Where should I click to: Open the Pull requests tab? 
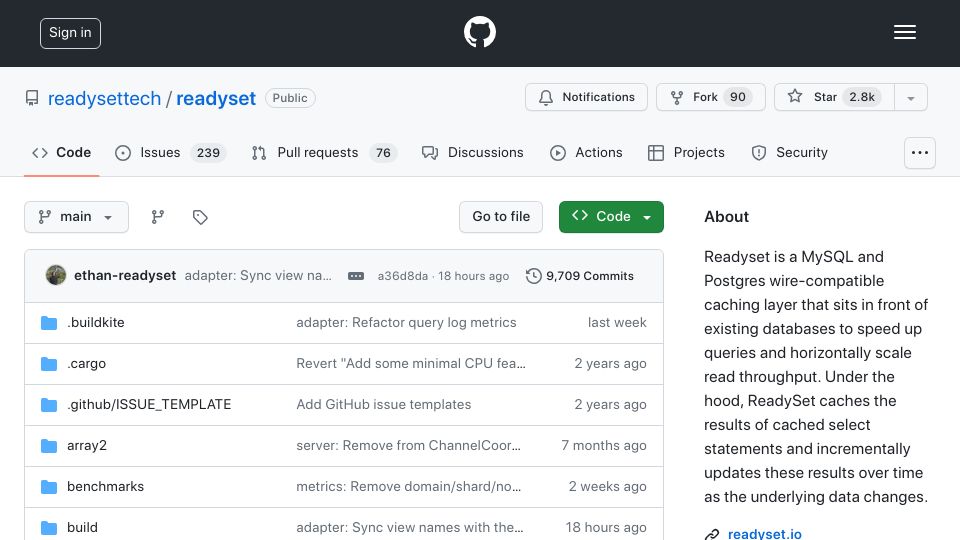point(324,152)
